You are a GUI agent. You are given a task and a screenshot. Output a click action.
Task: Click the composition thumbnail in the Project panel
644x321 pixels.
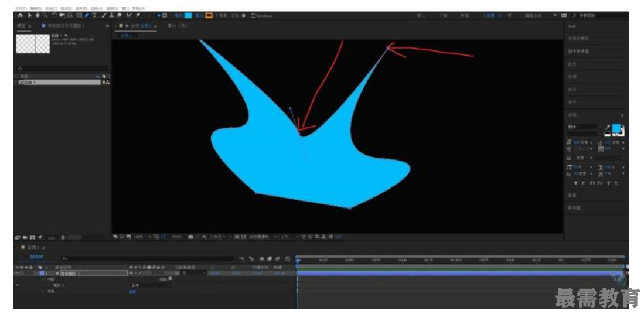point(33,43)
